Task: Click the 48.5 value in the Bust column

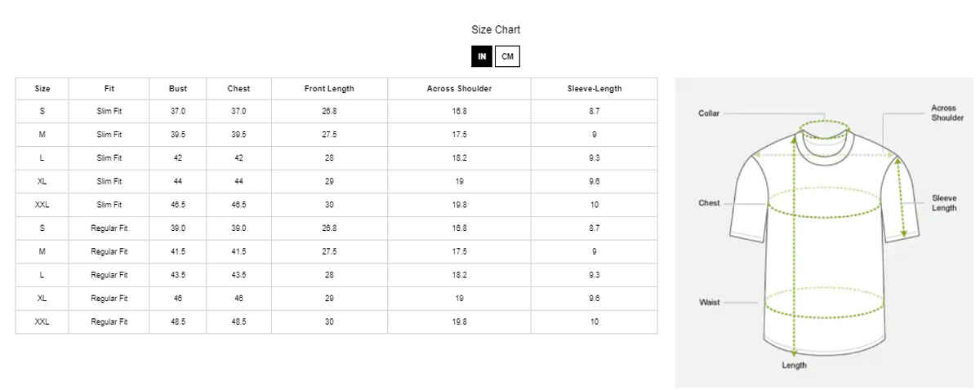Action: point(178,322)
